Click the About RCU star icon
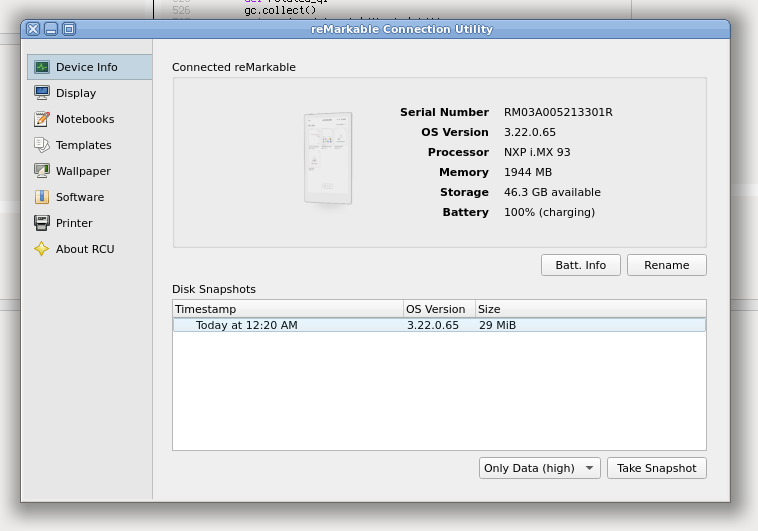 42,249
